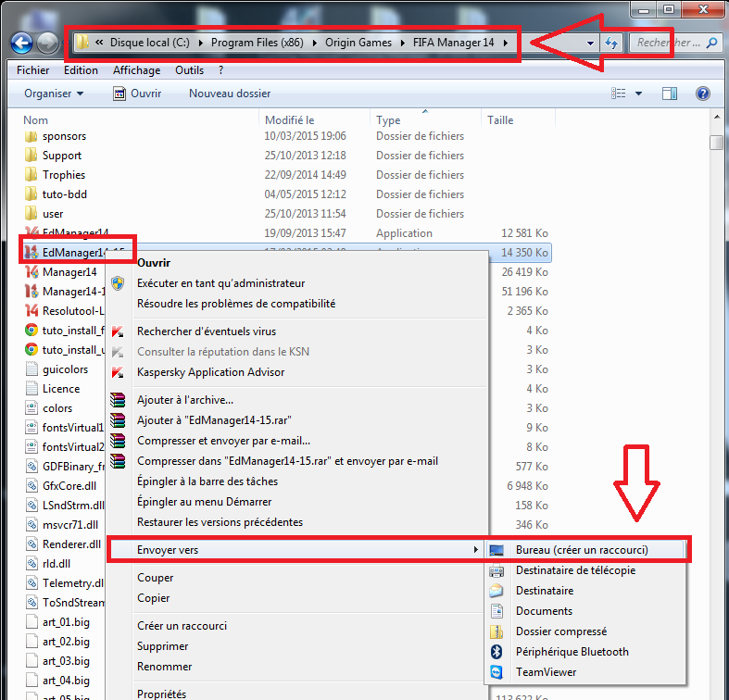
Task: Click the guicolors text file icon
Action: coord(31,369)
